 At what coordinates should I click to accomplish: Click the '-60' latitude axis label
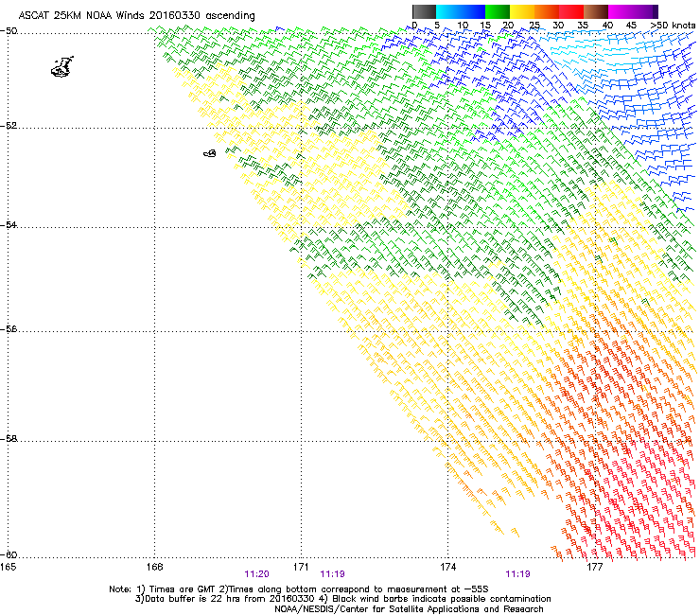point(9,554)
